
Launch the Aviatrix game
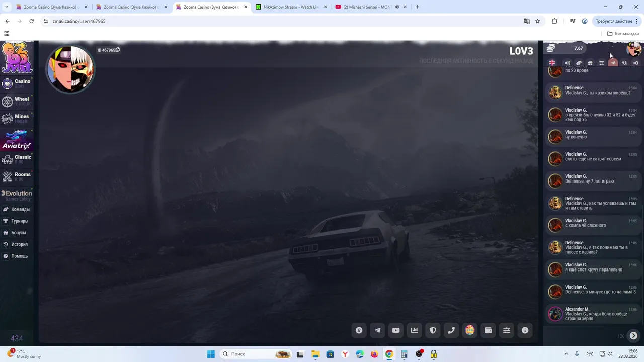point(17,140)
